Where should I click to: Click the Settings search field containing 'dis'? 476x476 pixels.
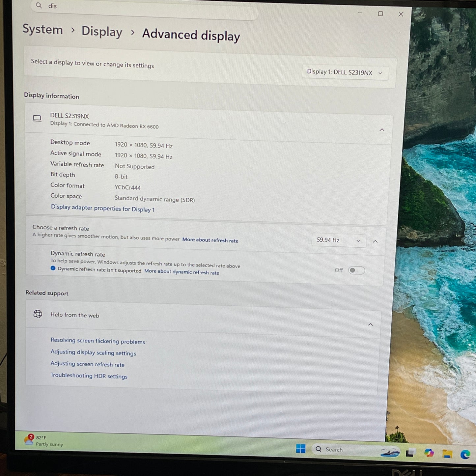pyautogui.click(x=144, y=9)
